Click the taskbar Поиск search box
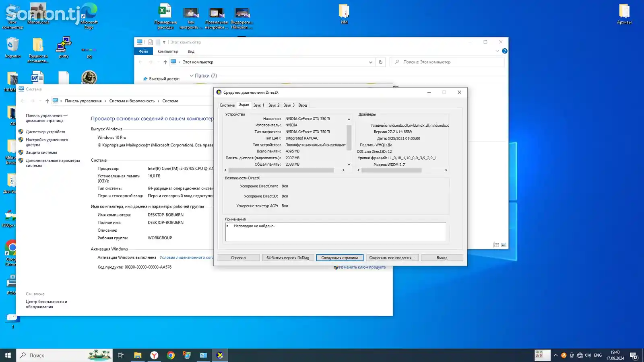The height and width of the screenshot is (362, 644). point(64,355)
